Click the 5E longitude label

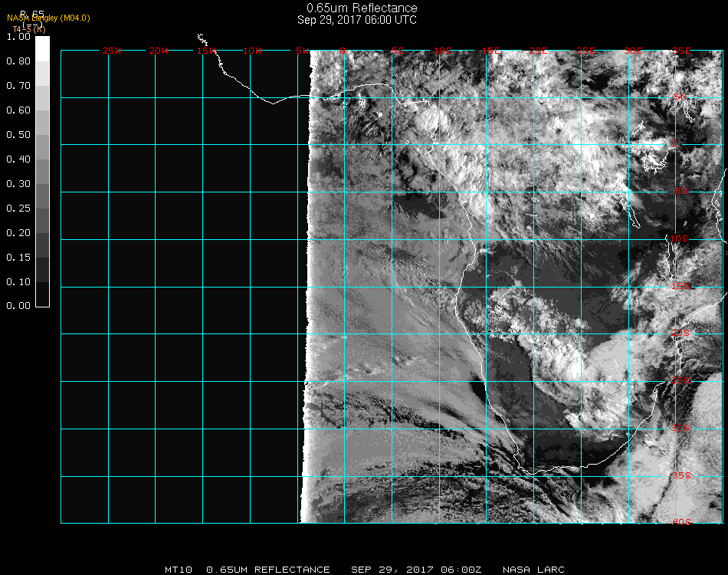[398, 51]
